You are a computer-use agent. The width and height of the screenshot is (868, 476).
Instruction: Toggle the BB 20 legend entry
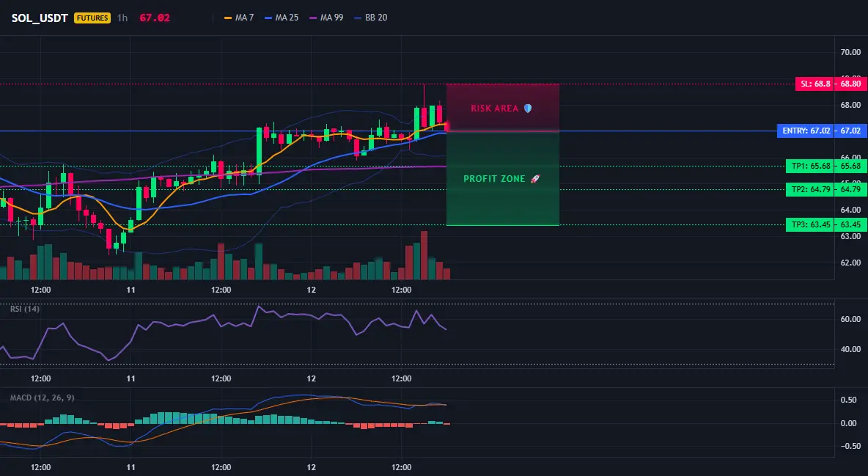point(371,18)
